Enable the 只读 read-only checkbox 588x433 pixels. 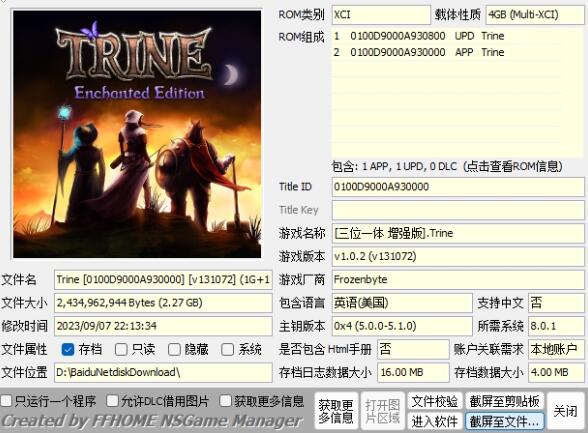click(x=121, y=349)
